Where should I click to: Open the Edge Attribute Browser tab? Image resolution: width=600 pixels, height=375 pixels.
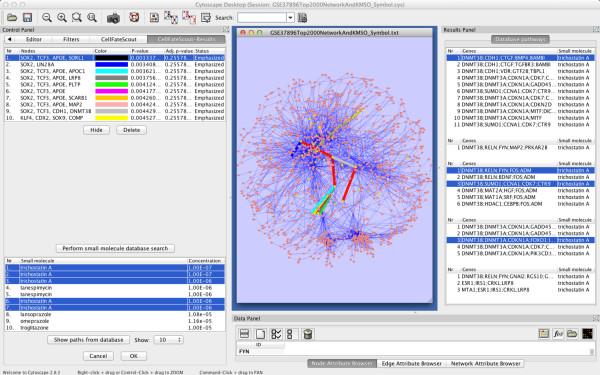tap(411, 364)
